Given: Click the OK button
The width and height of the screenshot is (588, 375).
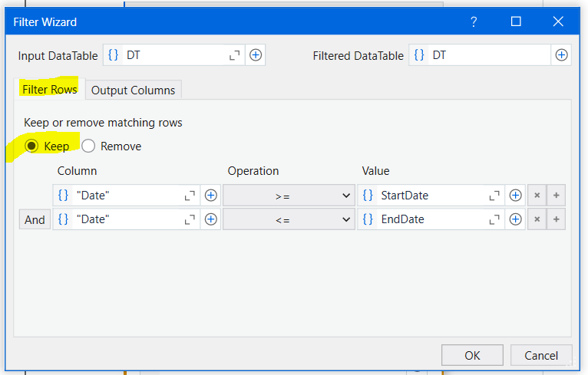Looking at the screenshot, I should pyautogui.click(x=472, y=355).
